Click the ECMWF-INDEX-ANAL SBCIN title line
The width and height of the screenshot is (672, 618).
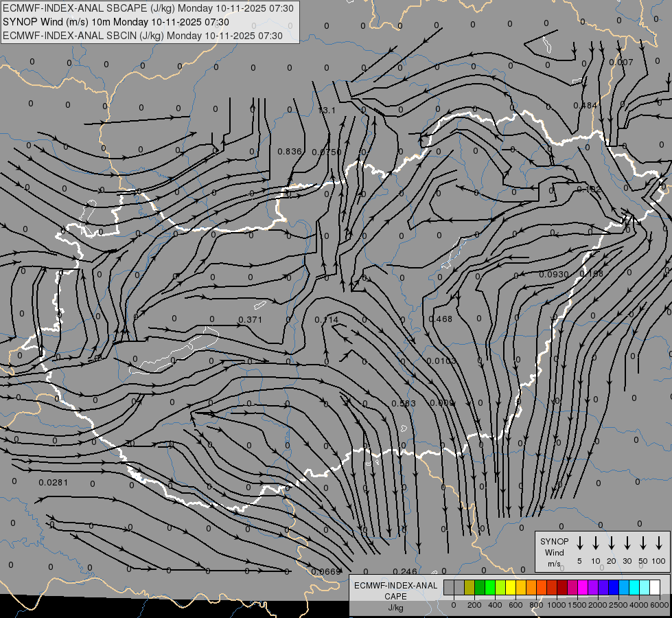(x=143, y=36)
